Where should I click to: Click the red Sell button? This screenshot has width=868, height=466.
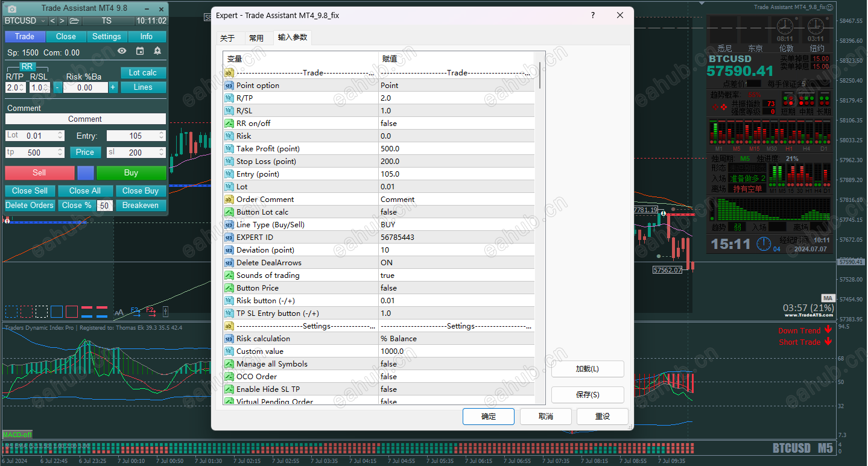[39, 173]
